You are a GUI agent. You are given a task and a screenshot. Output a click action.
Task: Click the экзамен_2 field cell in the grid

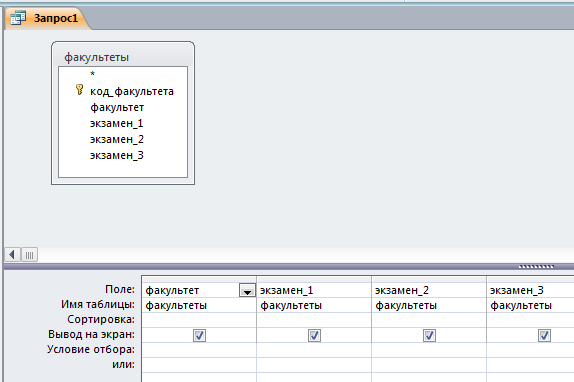429,290
